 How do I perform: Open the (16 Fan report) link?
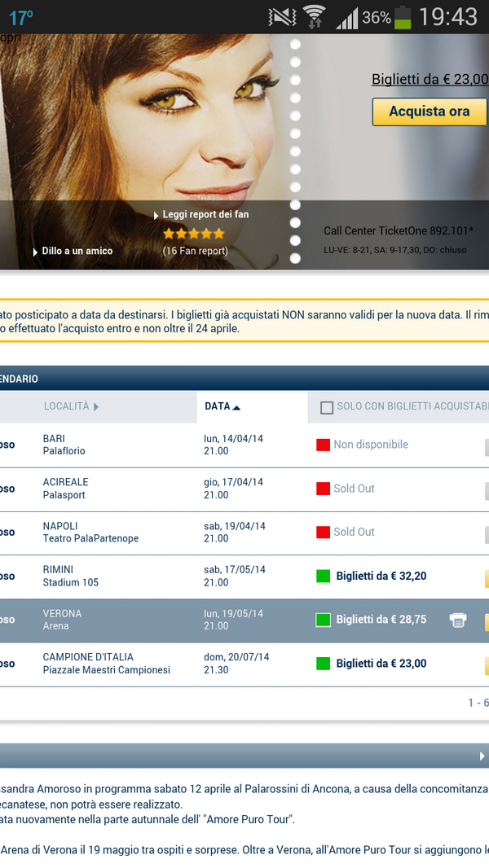click(x=195, y=251)
